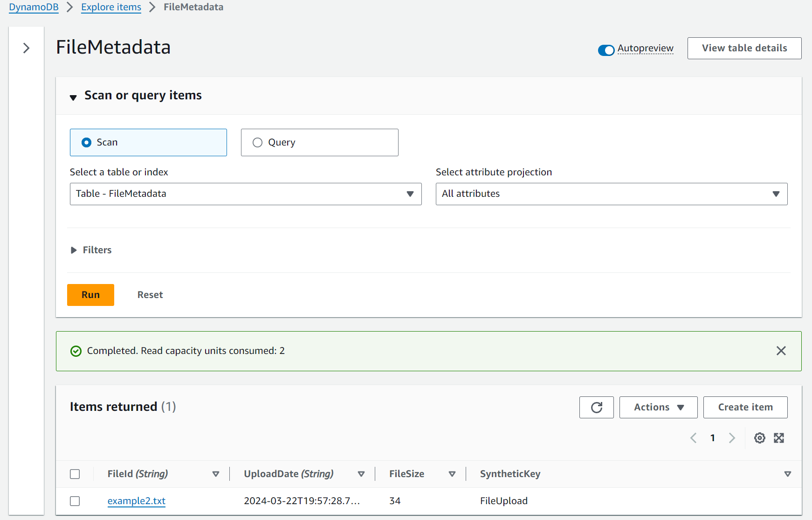This screenshot has height=520, width=812.
Task: Open SyntheticKey column sort menu arrow
Action: tap(788, 474)
